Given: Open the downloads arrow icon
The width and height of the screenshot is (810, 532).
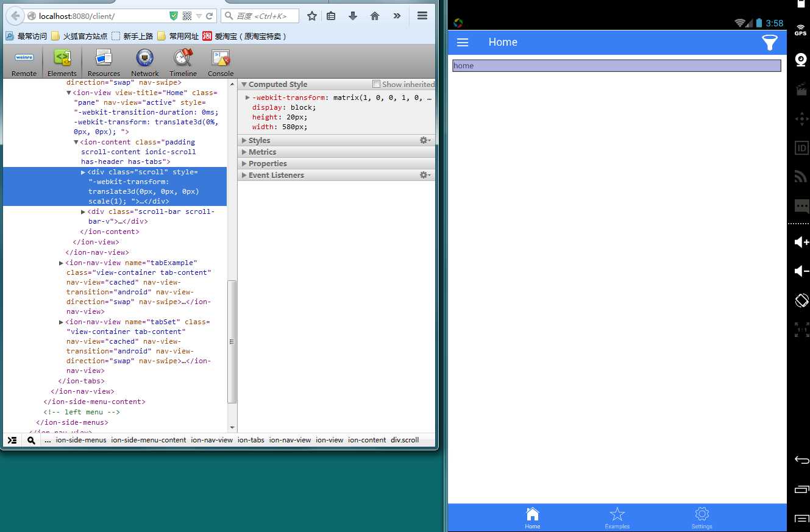Looking at the screenshot, I should 352,16.
